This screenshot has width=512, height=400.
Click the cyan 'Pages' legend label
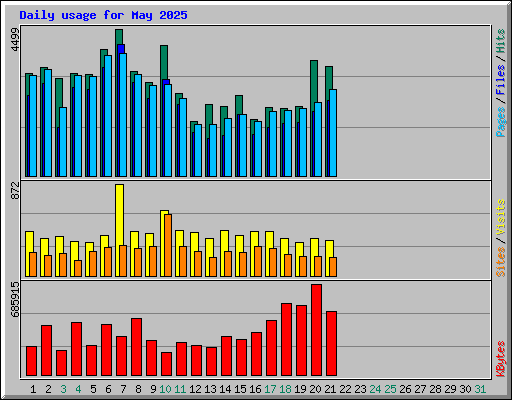click(x=501, y=122)
